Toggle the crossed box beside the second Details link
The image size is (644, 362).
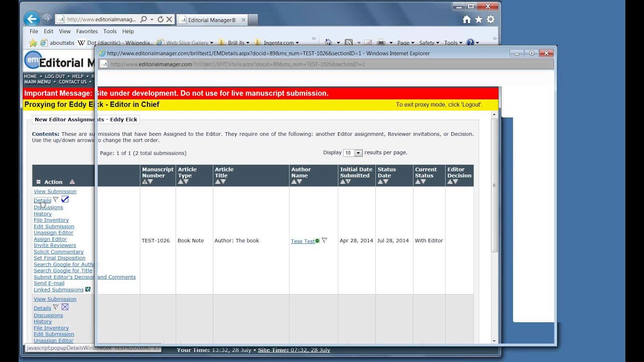click(x=65, y=307)
